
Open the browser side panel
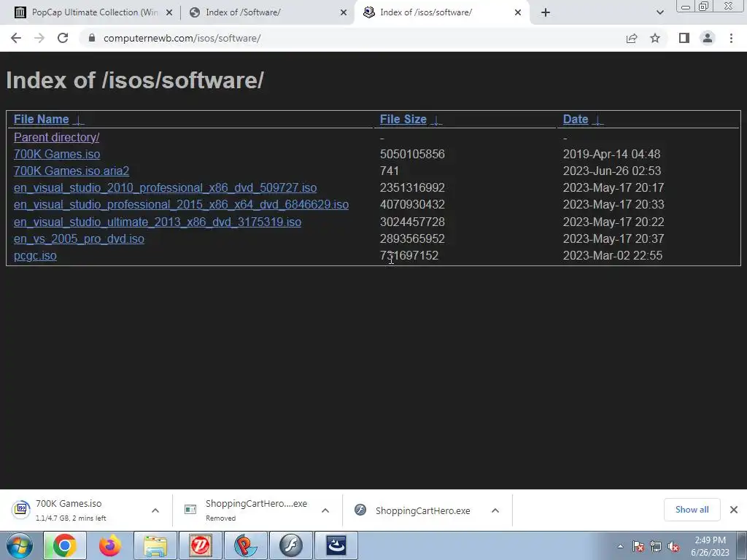click(684, 38)
